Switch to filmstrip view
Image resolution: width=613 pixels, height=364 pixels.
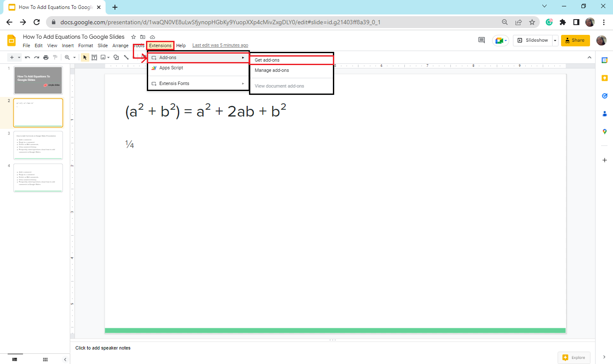pos(15,359)
